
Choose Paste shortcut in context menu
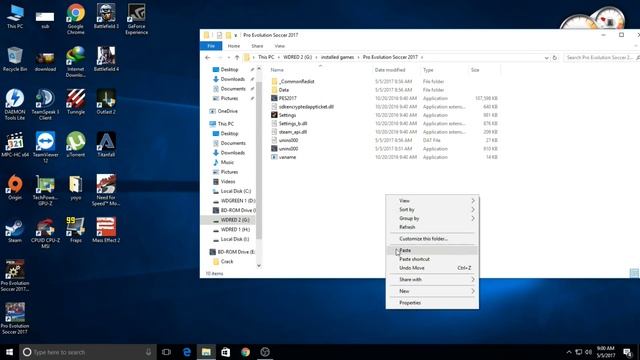coord(432,259)
